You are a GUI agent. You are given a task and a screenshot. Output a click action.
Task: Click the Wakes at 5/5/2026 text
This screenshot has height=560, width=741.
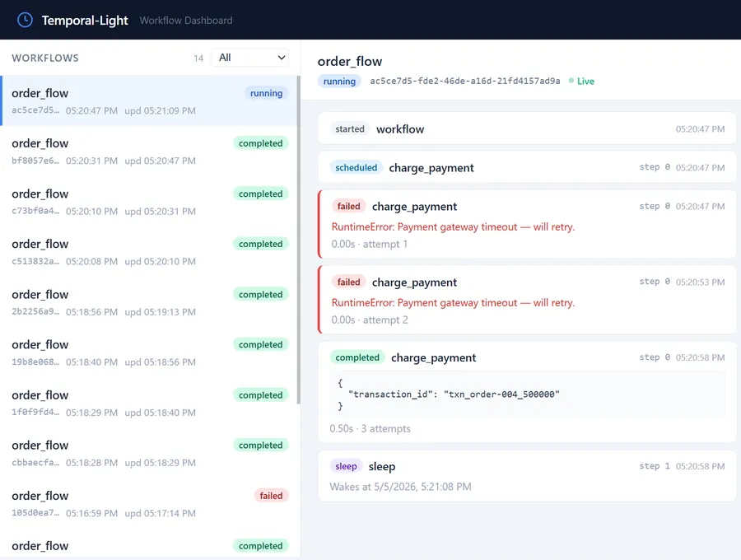click(400, 487)
